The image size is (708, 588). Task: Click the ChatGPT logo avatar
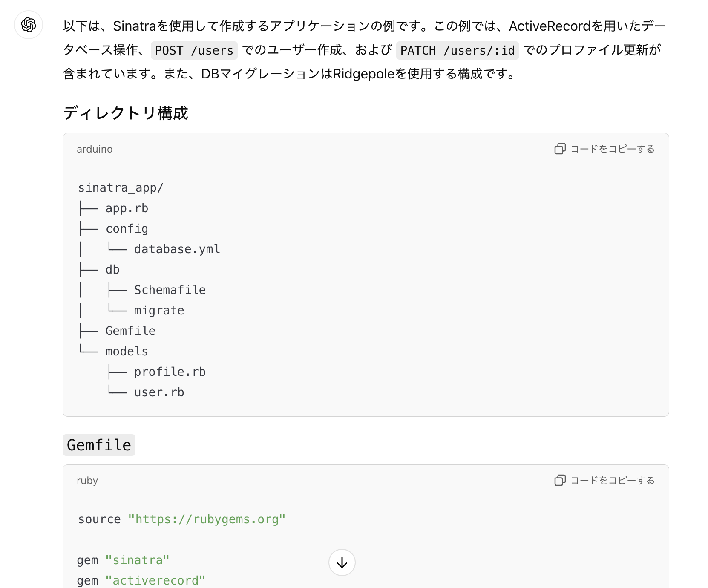tap(29, 25)
